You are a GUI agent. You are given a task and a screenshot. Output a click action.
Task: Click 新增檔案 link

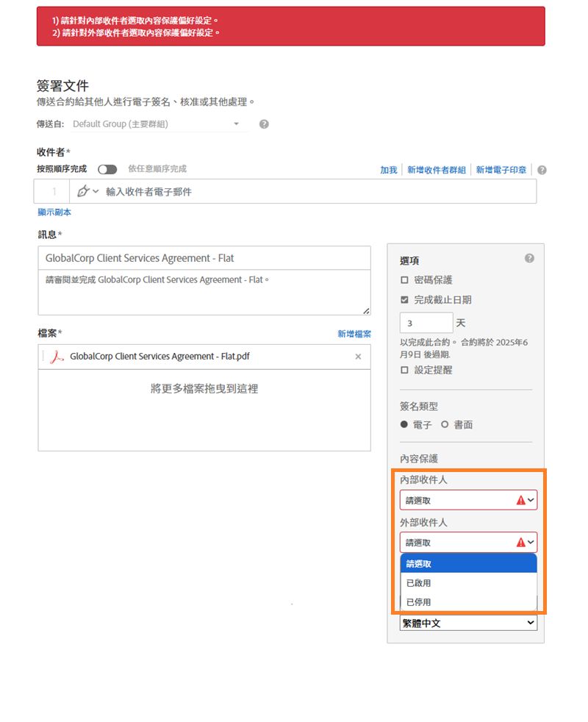[354, 334]
